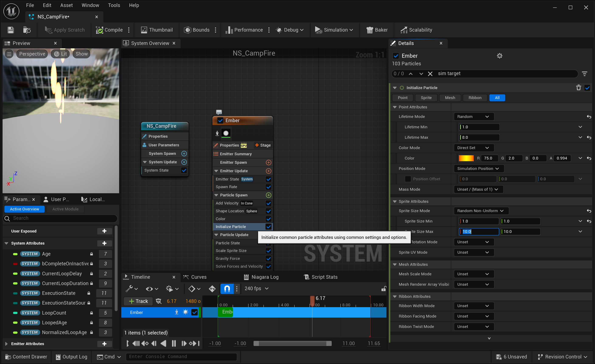This screenshot has width=595, height=364.
Task: Open the Sprite Size Mode dropdown
Action: coord(481,211)
